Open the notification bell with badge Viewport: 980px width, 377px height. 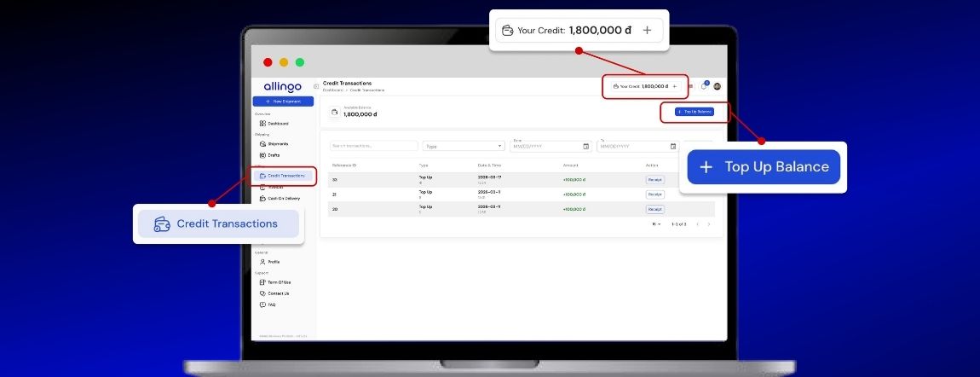pos(705,85)
